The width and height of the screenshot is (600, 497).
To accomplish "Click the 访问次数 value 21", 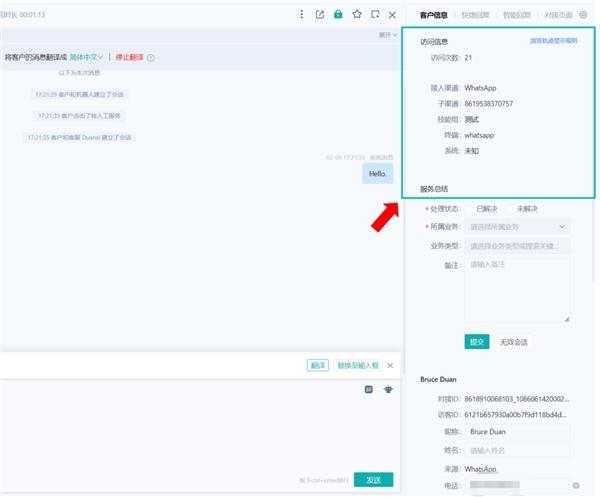I will (468, 58).
